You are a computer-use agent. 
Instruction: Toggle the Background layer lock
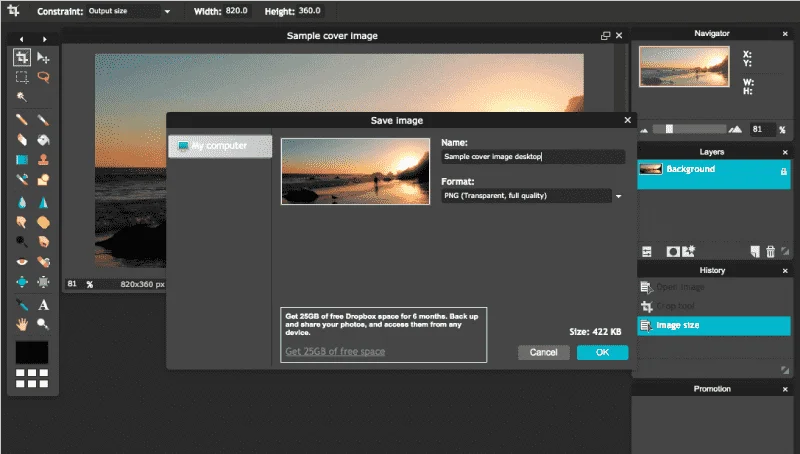pos(785,171)
